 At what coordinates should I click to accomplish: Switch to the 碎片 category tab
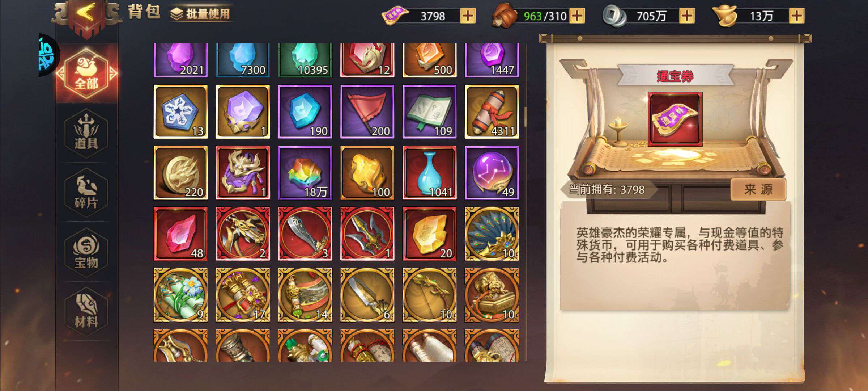(86, 193)
